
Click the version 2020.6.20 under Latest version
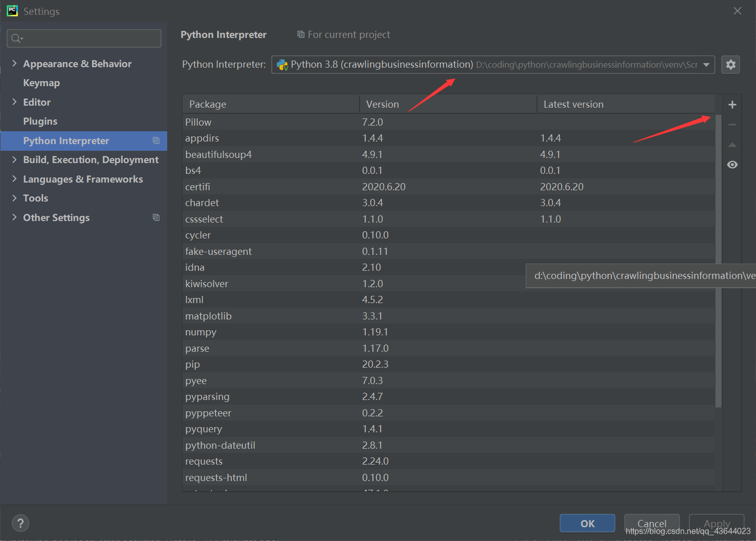[x=562, y=187]
